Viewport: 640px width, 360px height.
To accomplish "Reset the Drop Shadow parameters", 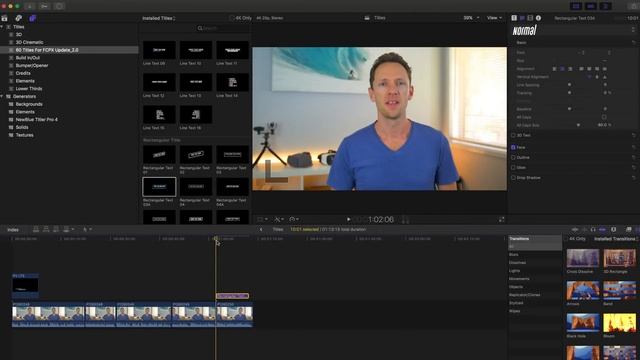I will pos(633,178).
